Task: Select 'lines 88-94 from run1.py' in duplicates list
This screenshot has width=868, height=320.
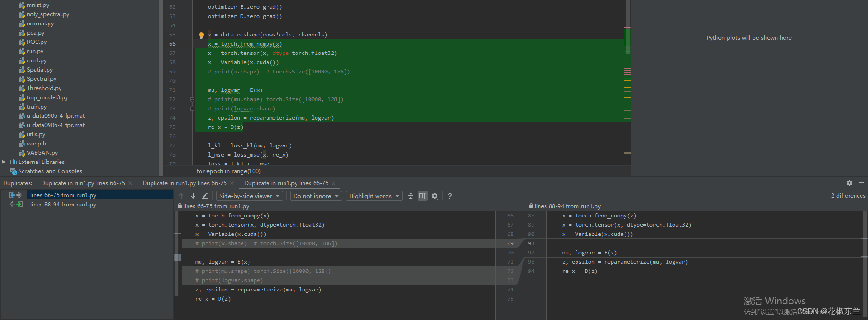Action: tap(63, 204)
